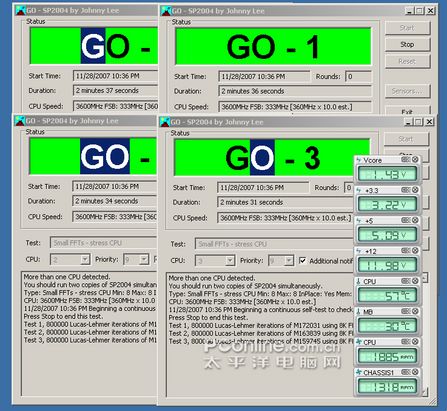This screenshot has width=447, height=411.
Task: Open settings icon on +3.3 voltage widget
Action: coord(405,190)
